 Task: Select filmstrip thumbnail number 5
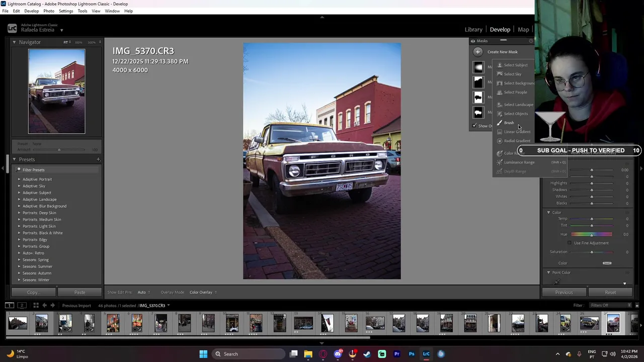click(x=113, y=323)
